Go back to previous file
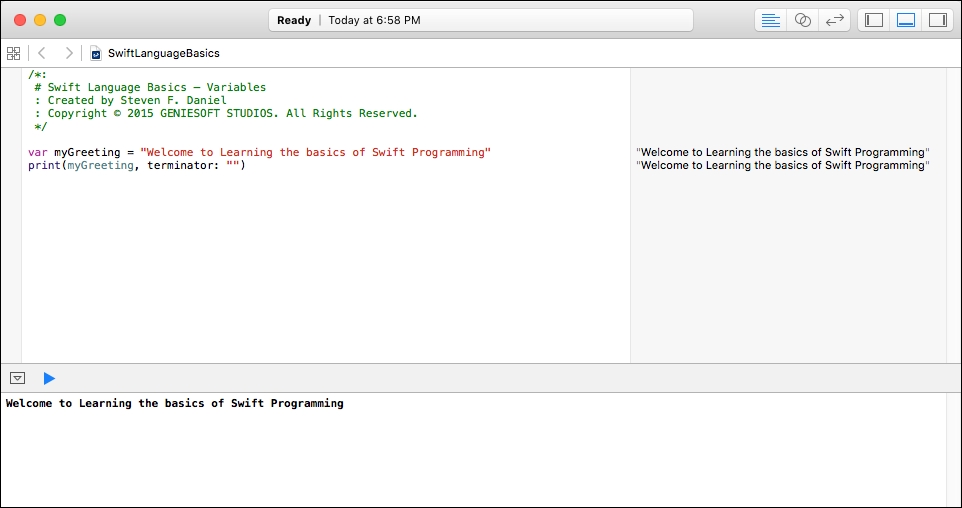This screenshot has width=962, height=508. (x=42, y=53)
